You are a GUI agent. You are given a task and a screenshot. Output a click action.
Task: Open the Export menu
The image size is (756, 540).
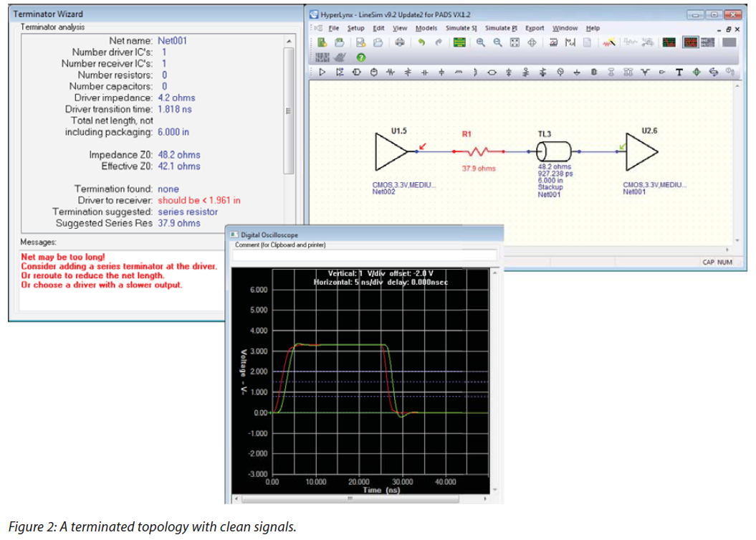tap(535, 28)
